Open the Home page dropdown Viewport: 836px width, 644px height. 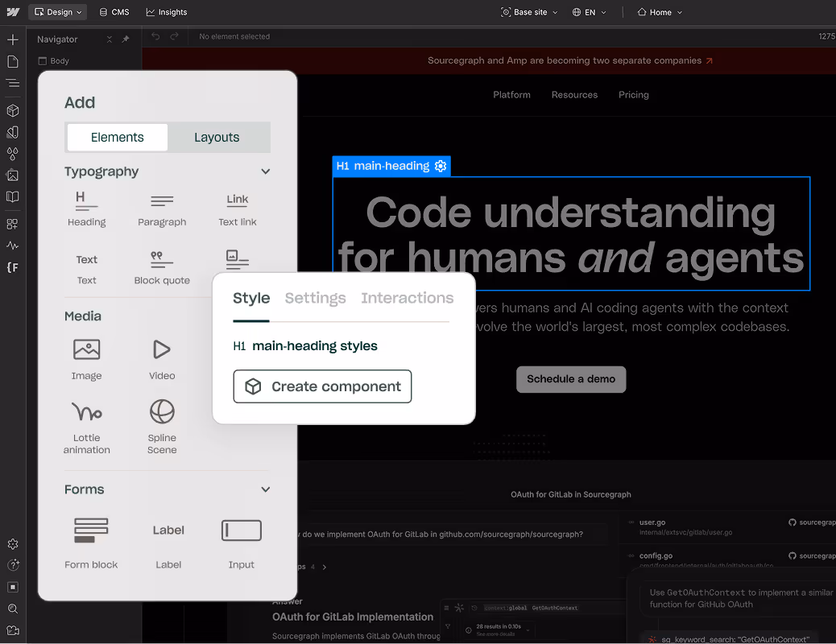tap(660, 12)
